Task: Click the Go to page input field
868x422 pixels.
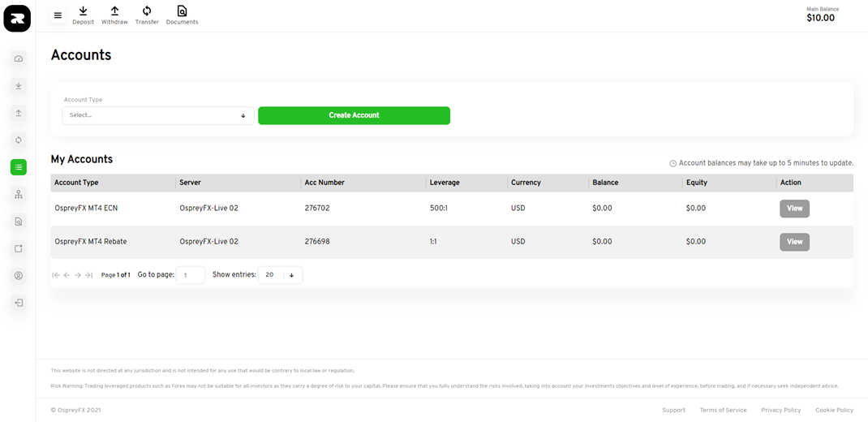Action: (191, 275)
